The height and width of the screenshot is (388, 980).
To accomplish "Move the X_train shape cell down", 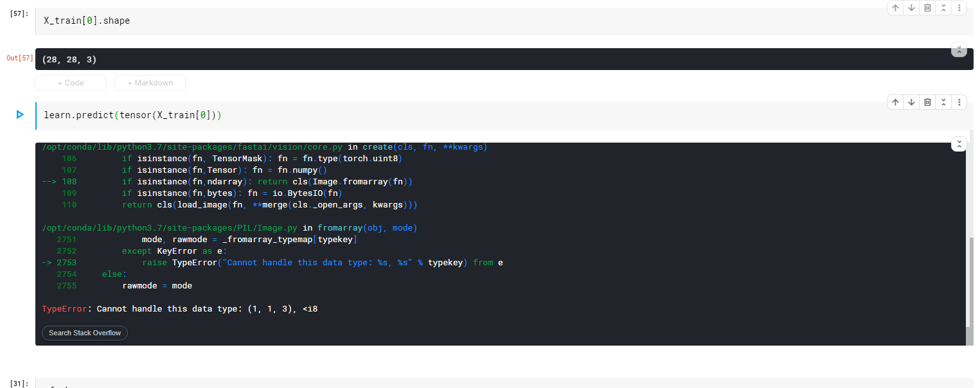I will 911,8.
